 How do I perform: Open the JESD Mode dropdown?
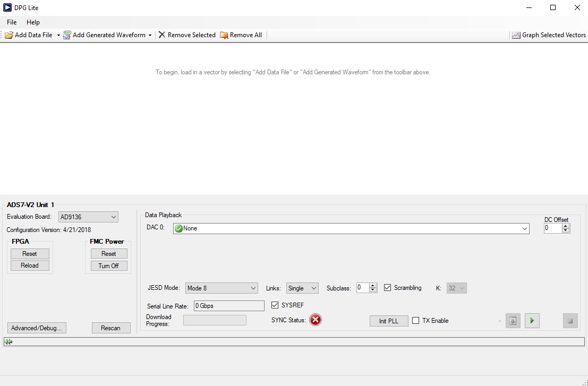[x=221, y=288]
